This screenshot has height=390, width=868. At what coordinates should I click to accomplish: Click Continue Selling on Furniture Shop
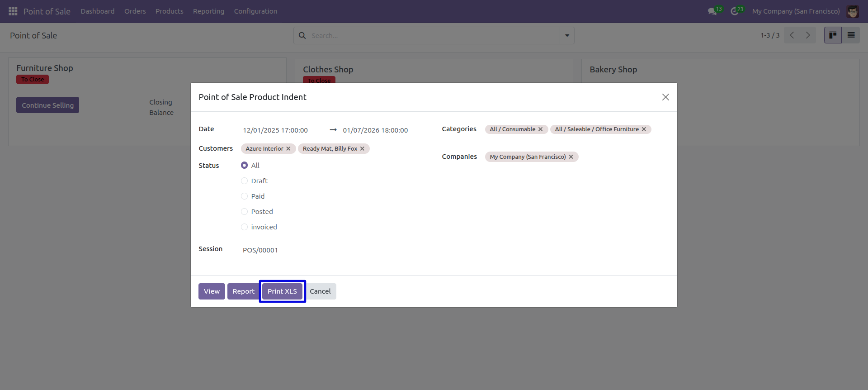(x=48, y=105)
